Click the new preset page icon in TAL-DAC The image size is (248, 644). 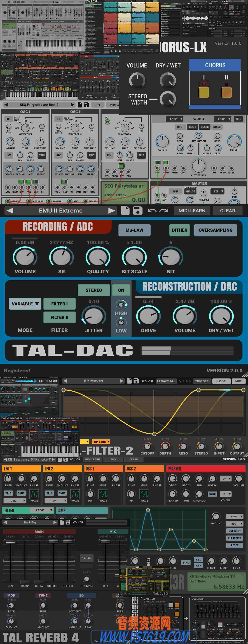pyautogui.click(x=125, y=210)
